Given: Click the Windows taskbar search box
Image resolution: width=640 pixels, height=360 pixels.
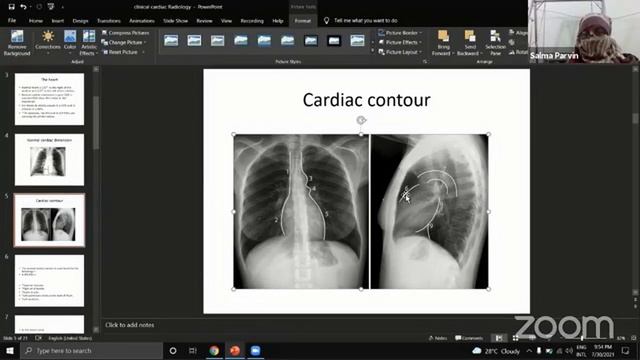Looking at the screenshot, I should [91, 351].
